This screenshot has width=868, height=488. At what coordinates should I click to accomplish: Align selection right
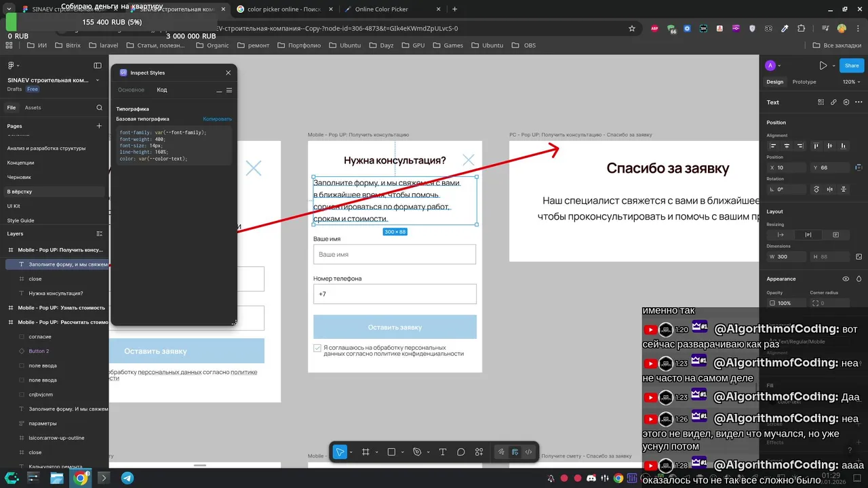pos(801,146)
